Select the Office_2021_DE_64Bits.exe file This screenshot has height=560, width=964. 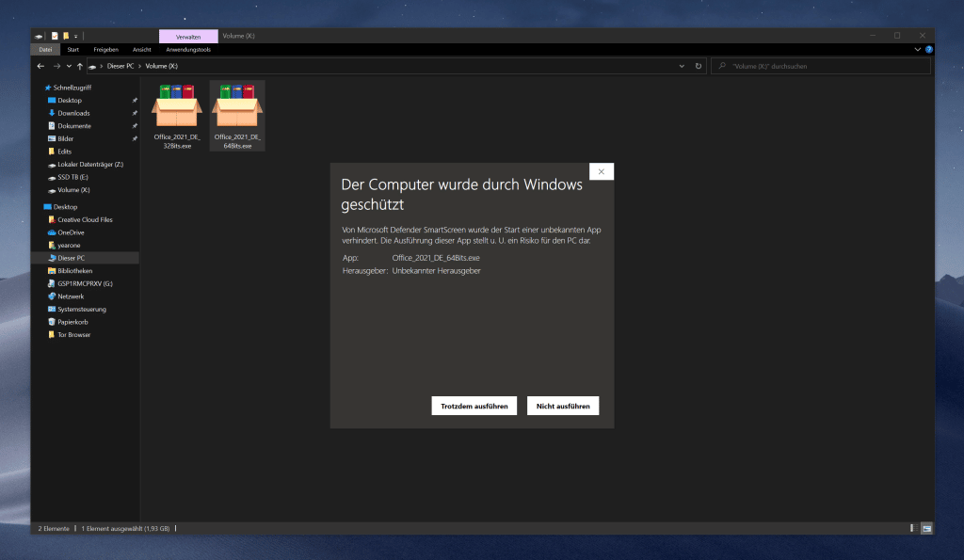pyautogui.click(x=237, y=116)
